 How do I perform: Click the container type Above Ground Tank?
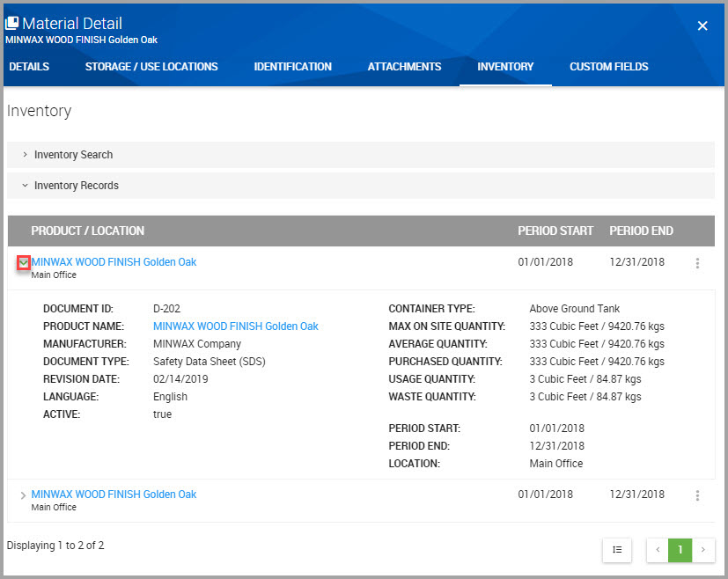point(574,309)
